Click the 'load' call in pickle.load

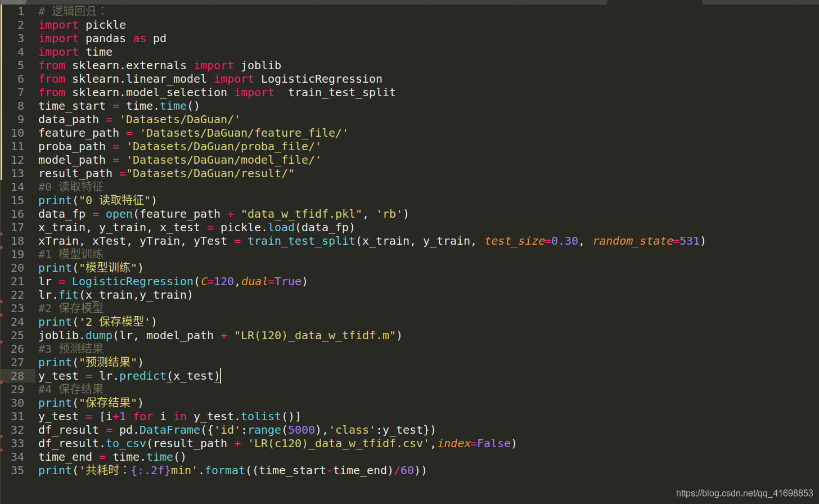click(x=281, y=227)
